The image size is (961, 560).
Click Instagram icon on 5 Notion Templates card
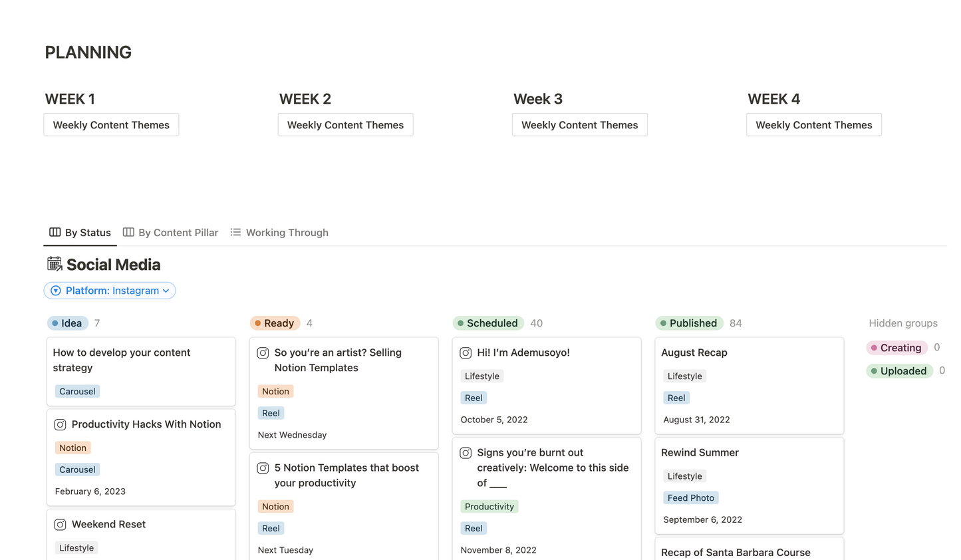click(x=263, y=468)
